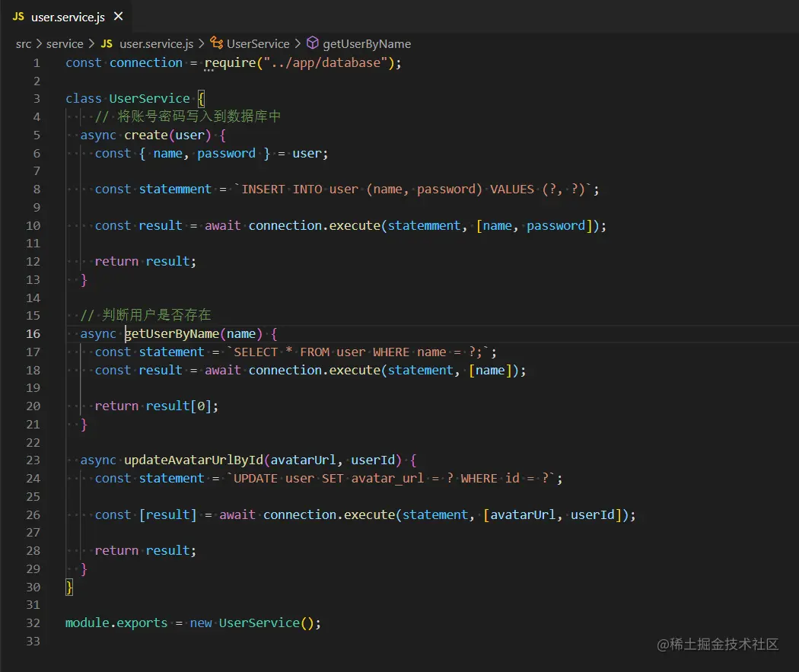The image size is (799, 672).
Task: Open the getUserByName method breadcrumb
Action: (367, 44)
